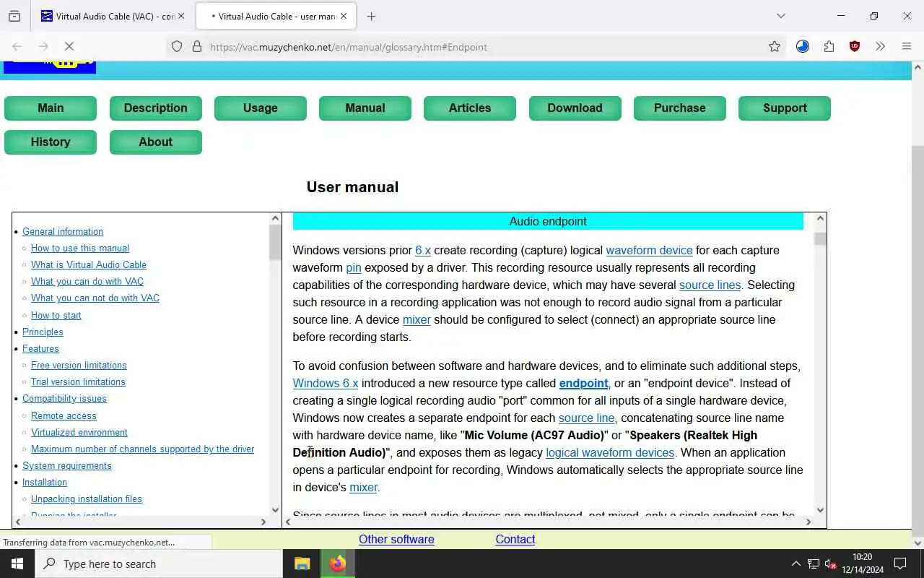Click the taskbar search box
The width and height of the screenshot is (924, 578).
[x=159, y=564]
